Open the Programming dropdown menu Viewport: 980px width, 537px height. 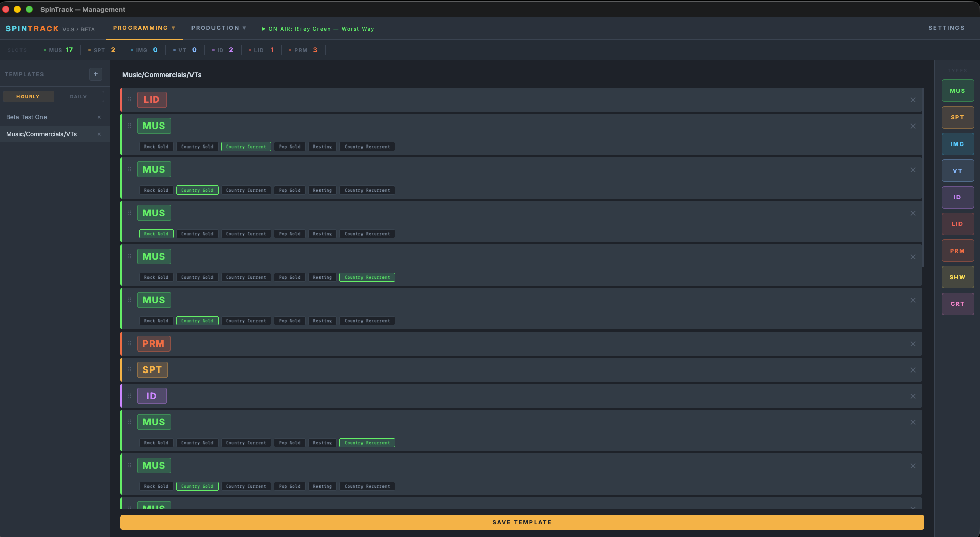(x=144, y=28)
